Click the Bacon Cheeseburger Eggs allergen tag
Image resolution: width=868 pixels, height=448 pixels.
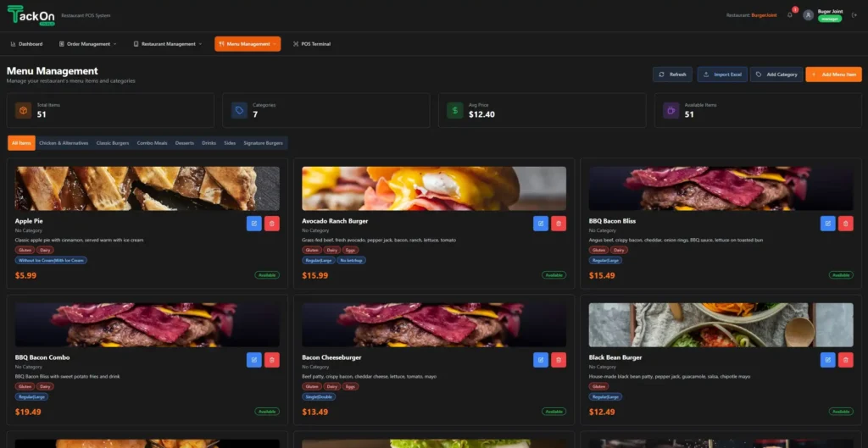pos(350,387)
